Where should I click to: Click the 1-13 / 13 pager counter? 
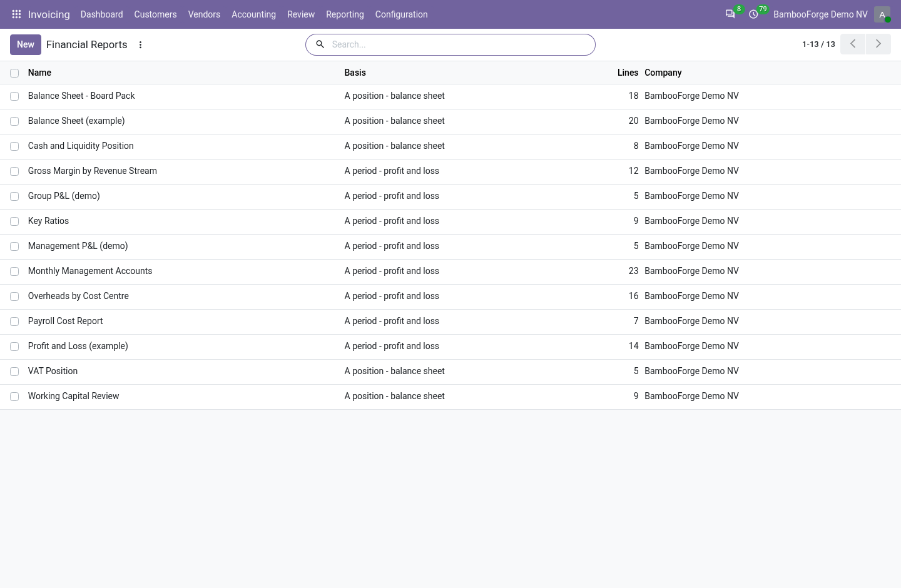click(818, 44)
